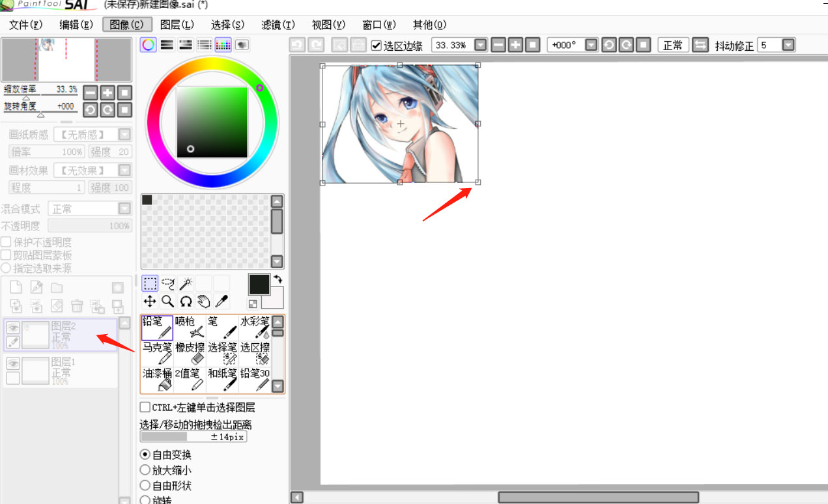Select the lasso selection tool

(x=168, y=283)
